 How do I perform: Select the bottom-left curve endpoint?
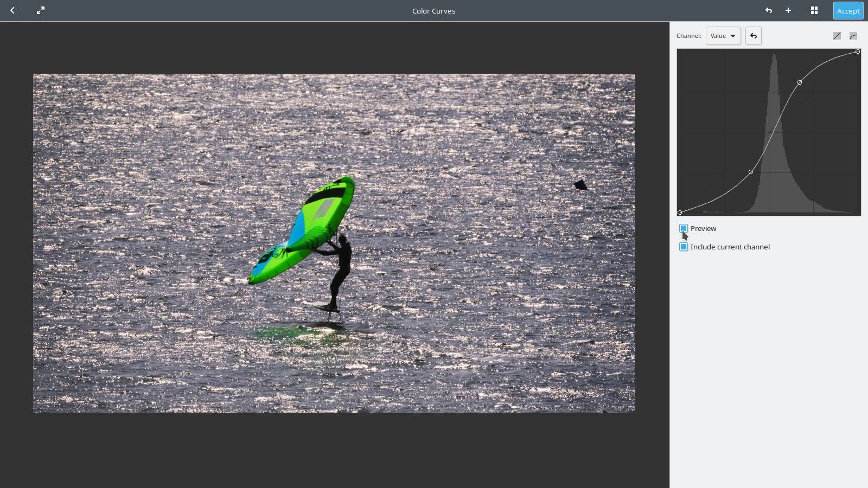click(x=680, y=213)
